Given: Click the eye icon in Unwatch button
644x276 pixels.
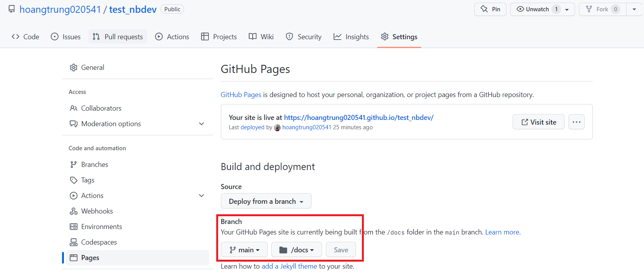Looking at the screenshot, I should [520, 9].
